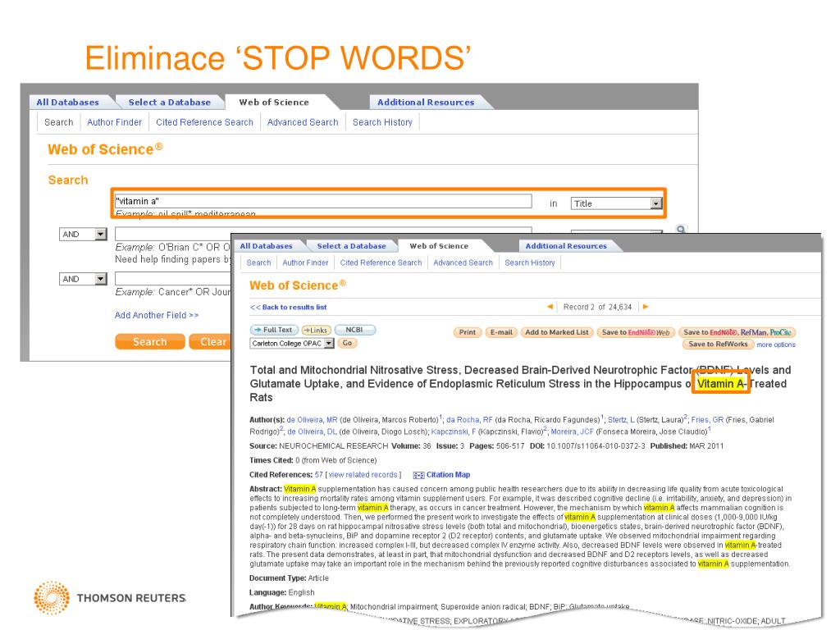
Task: Click the next record orange arrow
Action: pyautogui.click(x=646, y=307)
